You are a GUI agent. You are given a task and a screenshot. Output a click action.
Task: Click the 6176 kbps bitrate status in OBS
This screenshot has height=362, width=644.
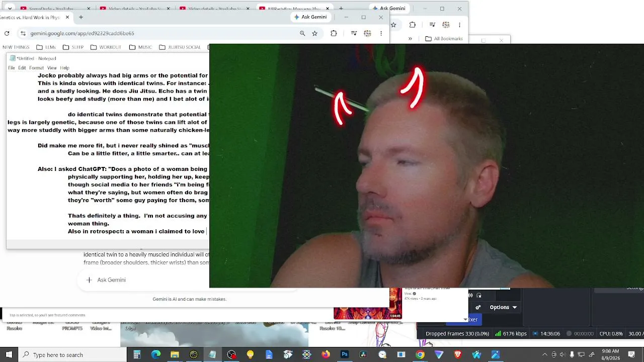(511, 333)
